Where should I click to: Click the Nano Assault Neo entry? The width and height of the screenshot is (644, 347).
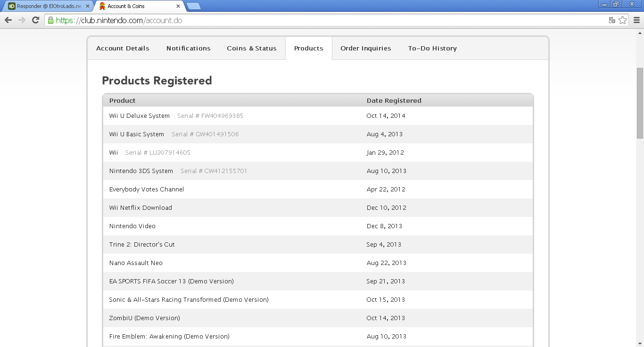[x=136, y=263]
